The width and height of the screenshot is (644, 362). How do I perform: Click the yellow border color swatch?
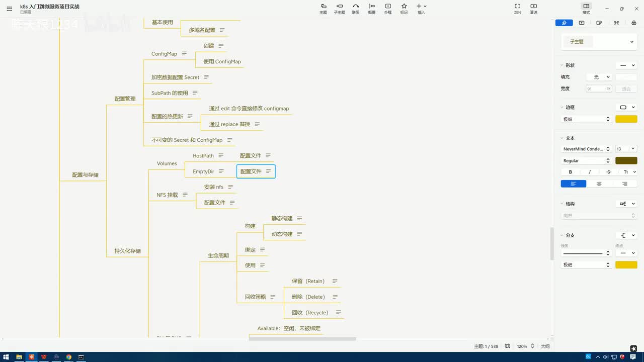626,119
